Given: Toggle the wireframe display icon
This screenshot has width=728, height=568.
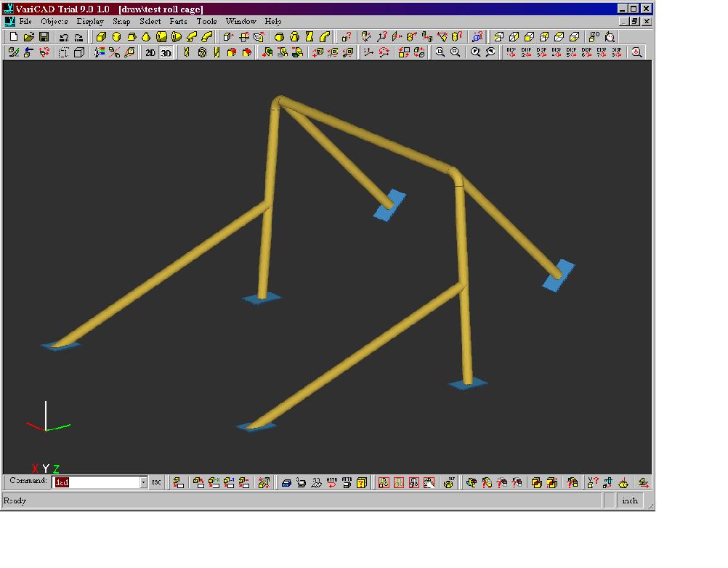Looking at the screenshot, I should 79,52.
